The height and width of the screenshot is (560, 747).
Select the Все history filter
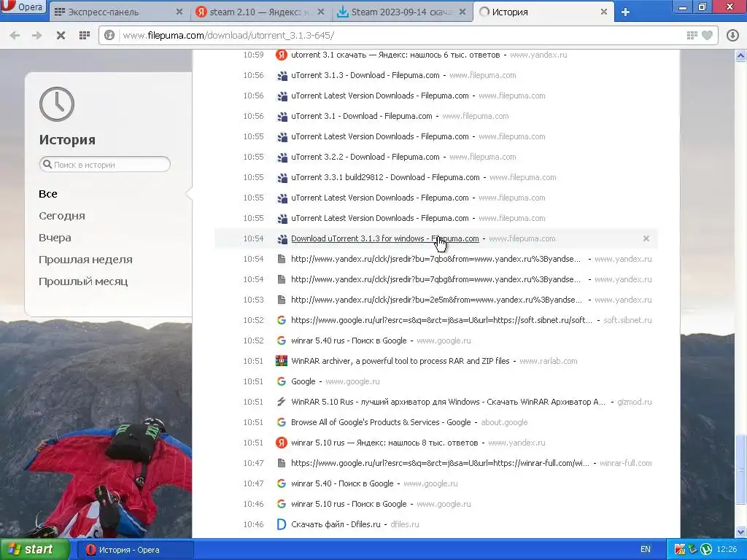[48, 194]
